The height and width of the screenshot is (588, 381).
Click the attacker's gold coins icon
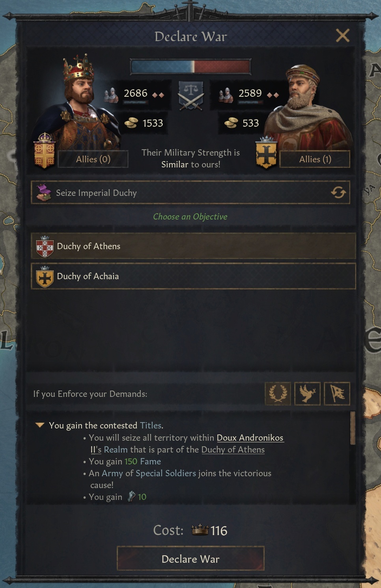point(131,123)
